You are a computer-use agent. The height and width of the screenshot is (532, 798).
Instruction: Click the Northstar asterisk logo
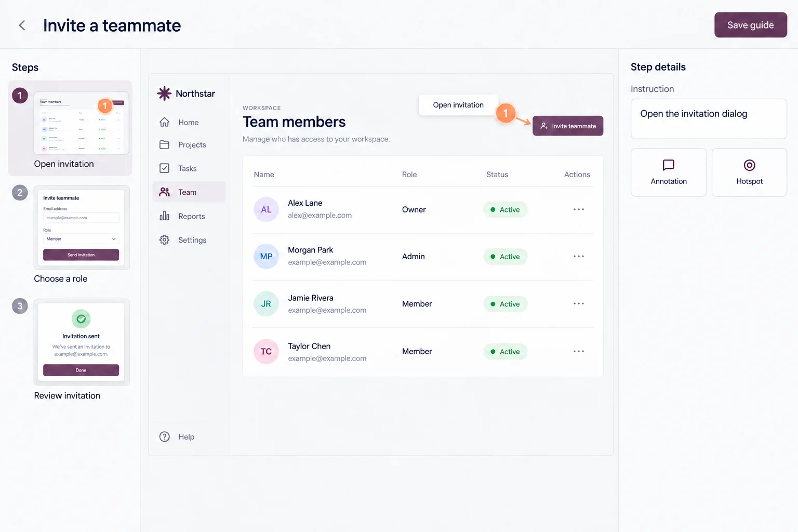point(164,94)
